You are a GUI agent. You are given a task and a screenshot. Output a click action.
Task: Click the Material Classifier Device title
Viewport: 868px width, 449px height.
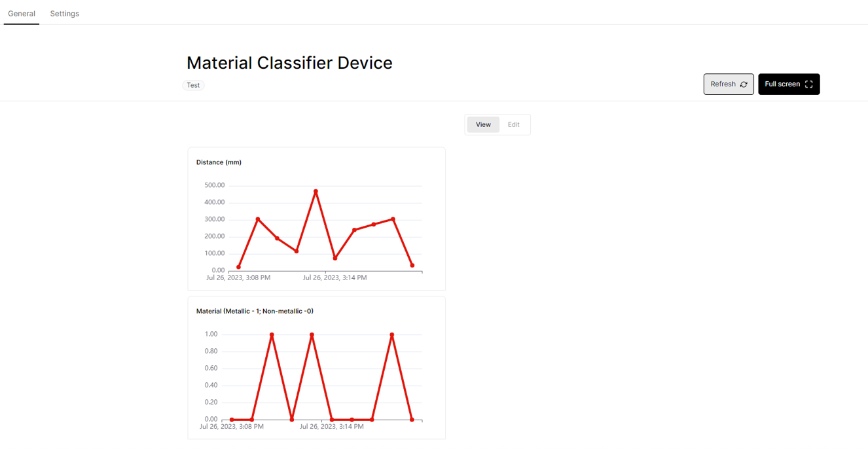pos(289,63)
